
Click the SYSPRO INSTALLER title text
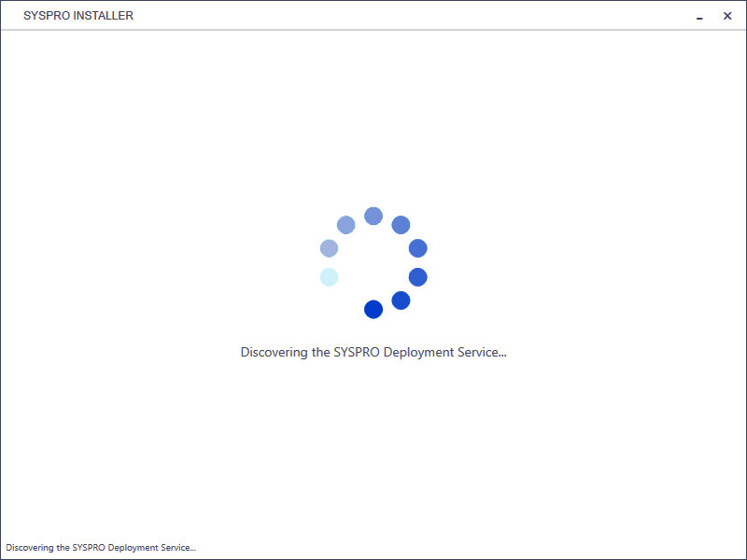78,16
